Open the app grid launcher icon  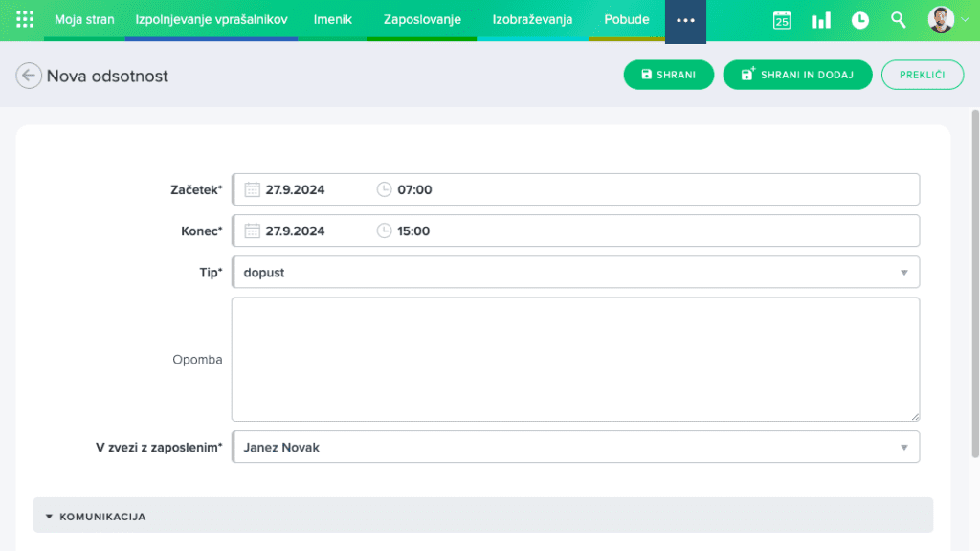point(25,20)
